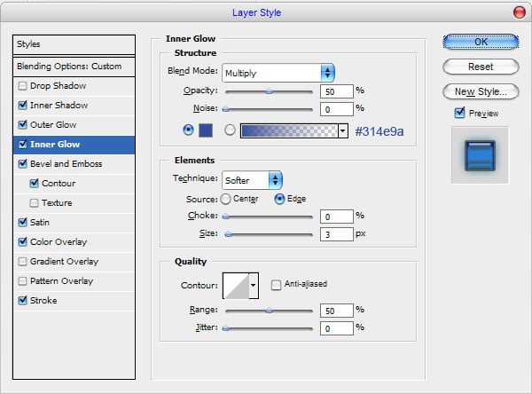Click the layer style preview thumbnail
The width and height of the screenshot is (532, 394).
tap(479, 154)
